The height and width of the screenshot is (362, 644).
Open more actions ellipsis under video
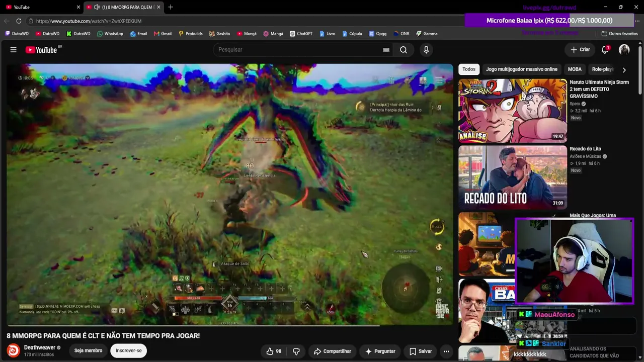point(446,351)
